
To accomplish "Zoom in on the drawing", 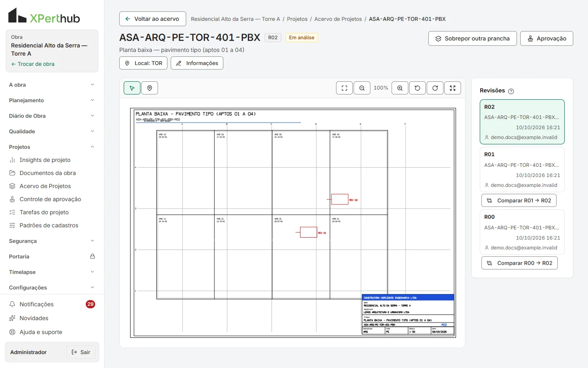I will click(x=400, y=88).
